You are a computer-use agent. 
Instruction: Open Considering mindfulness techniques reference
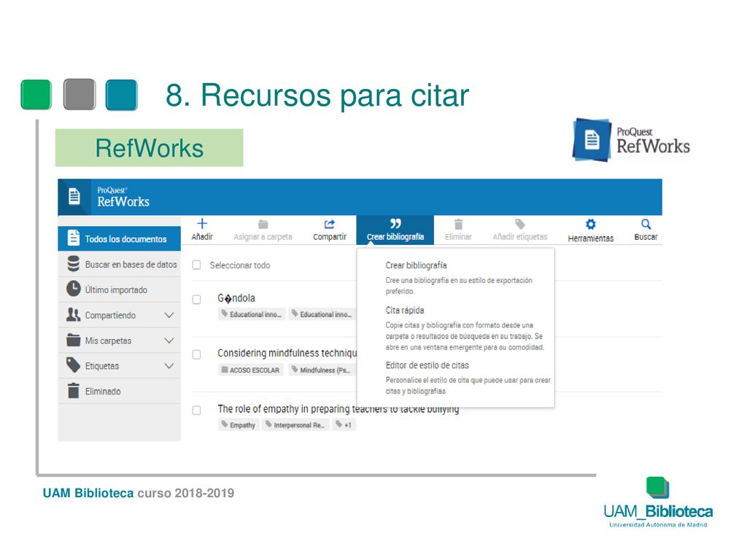287,353
